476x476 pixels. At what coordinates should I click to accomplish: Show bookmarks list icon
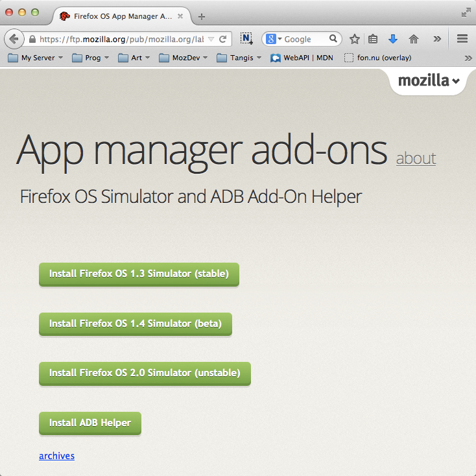373,39
